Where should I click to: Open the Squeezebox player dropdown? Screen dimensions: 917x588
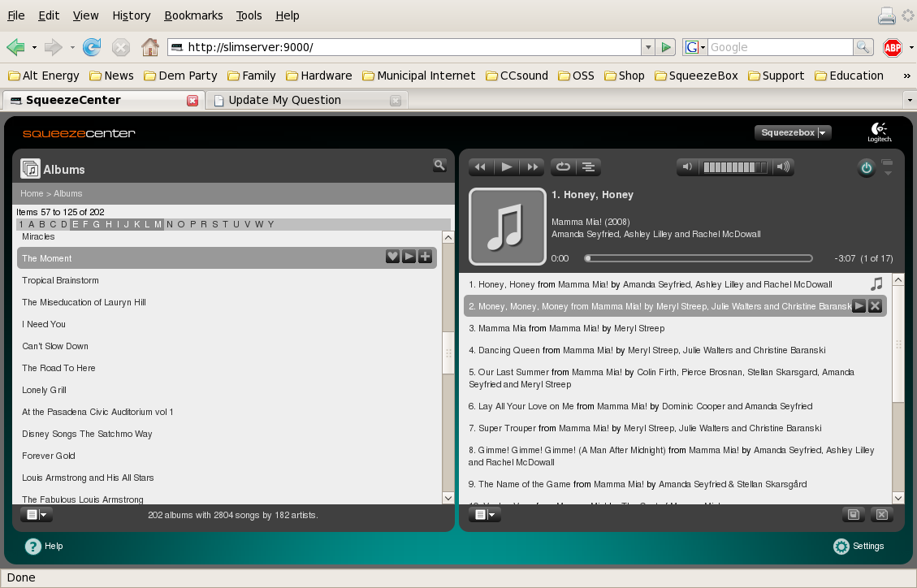tap(793, 132)
